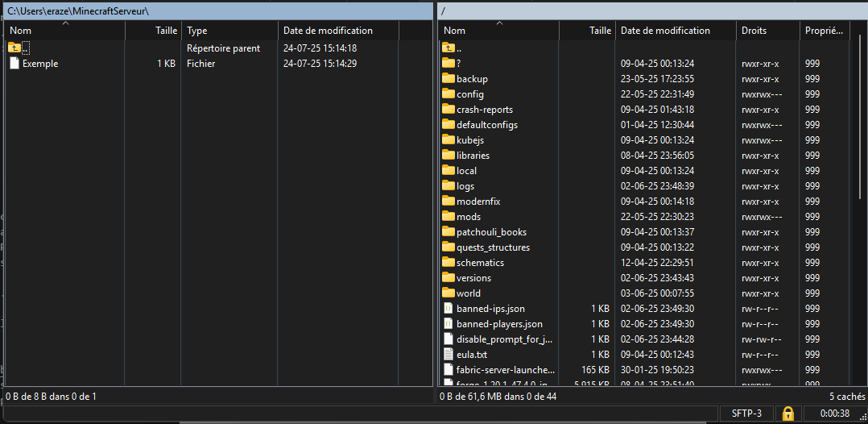This screenshot has width=868, height=424.
Task: Click the local parent directory folder icon
Action: (x=14, y=48)
